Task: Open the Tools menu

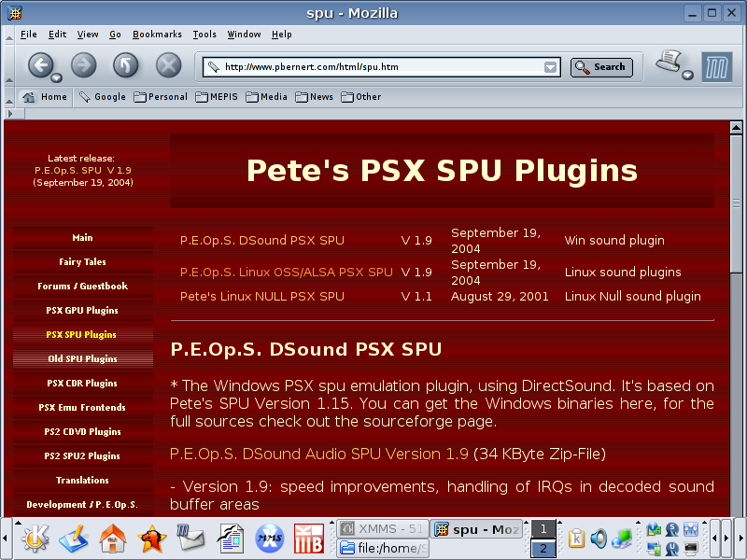Action: coord(204,35)
